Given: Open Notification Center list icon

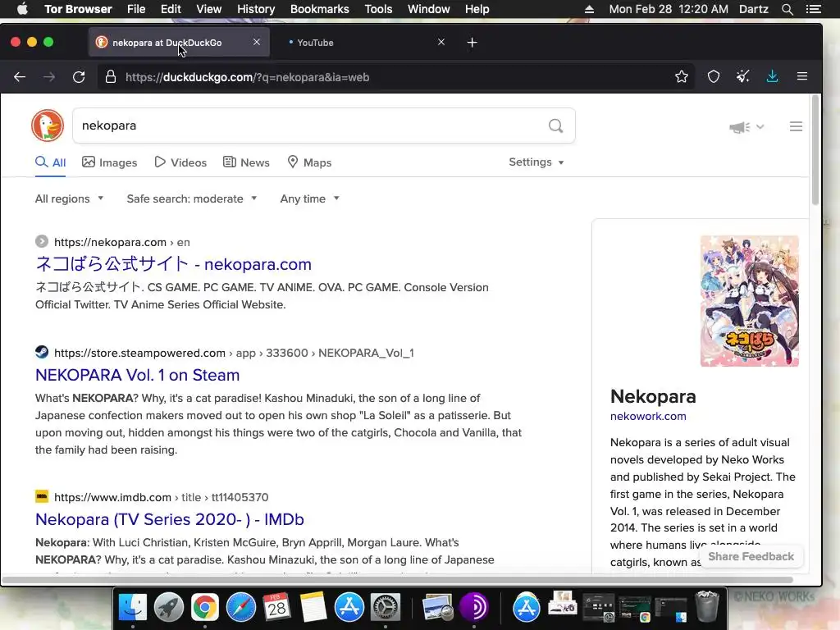Looking at the screenshot, I should [x=813, y=9].
